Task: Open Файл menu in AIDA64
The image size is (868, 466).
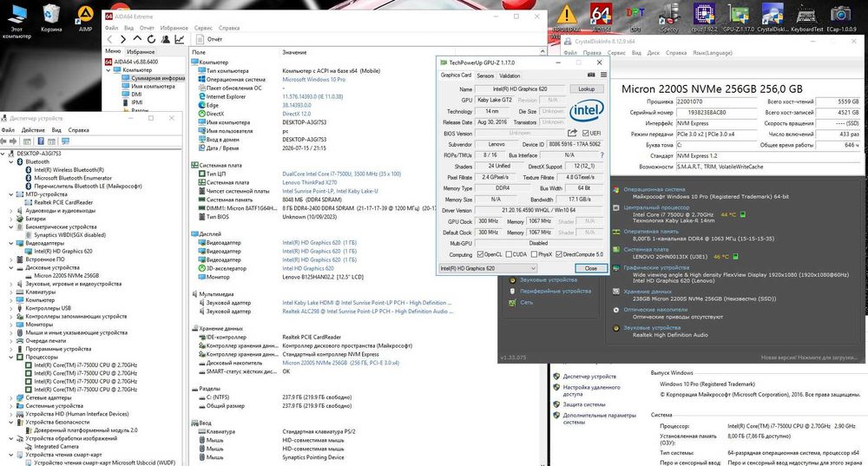Action: pos(111,28)
